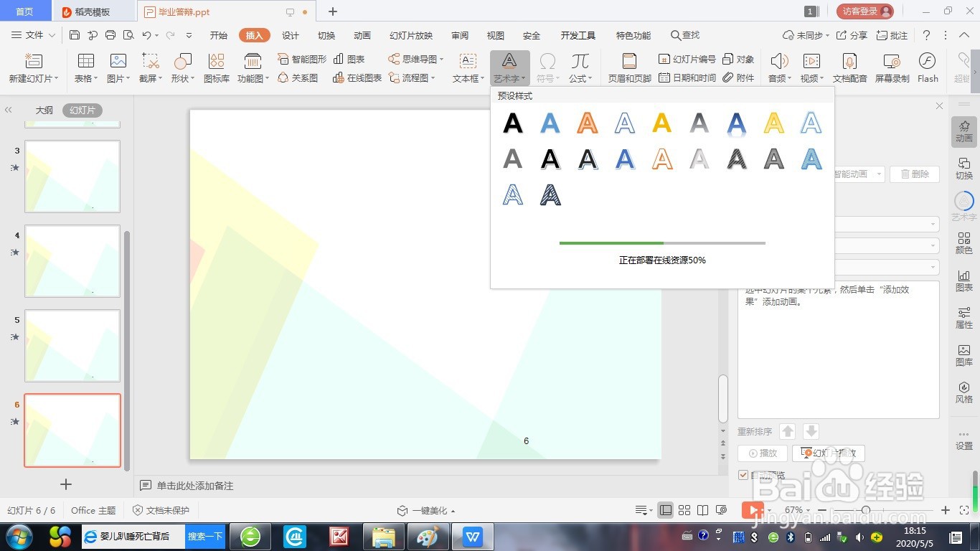This screenshot has width=980, height=551.
Task: Switch to the 大纲 outline view
Action: click(44, 110)
